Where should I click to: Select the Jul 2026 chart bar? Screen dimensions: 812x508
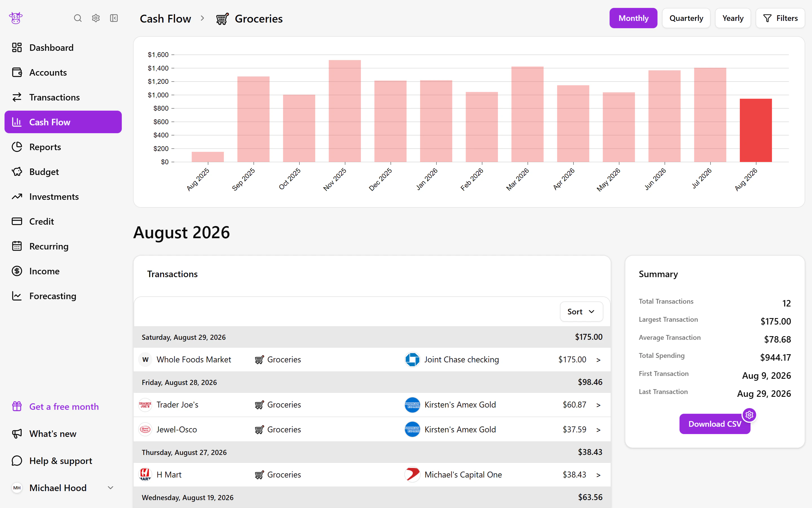tap(710, 115)
